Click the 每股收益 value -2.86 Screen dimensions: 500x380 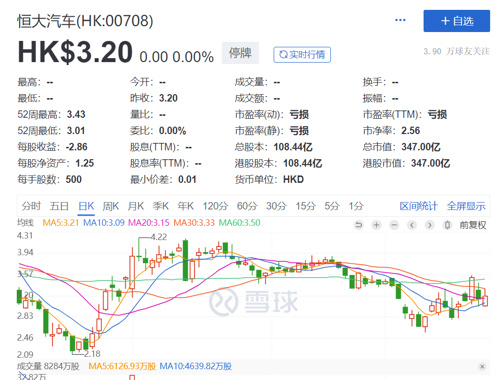click(x=77, y=147)
